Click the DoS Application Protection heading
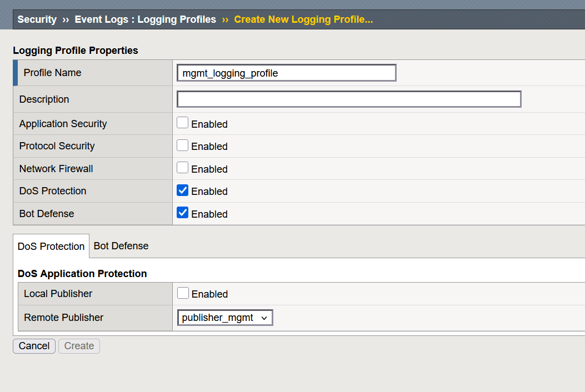 pyautogui.click(x=82, y=274)
